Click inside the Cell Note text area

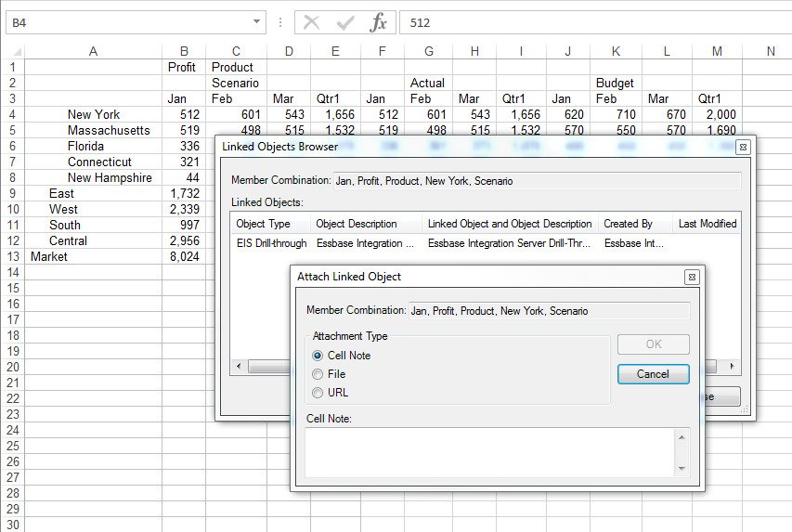pyautogui.click(x=489, y=453)
